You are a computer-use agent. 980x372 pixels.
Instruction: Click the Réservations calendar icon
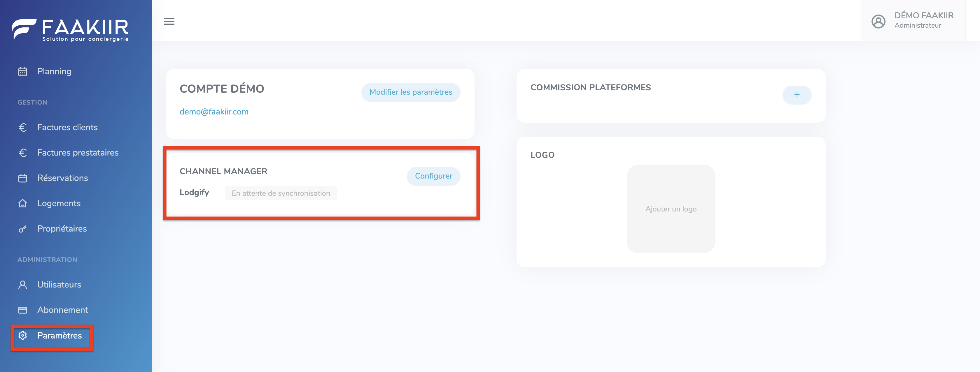pyautogui.click(x=22, y=178)
